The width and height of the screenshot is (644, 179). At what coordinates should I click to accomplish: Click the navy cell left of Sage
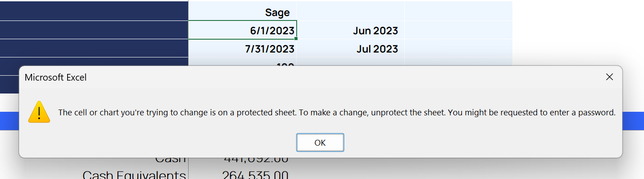tap(94, 11)
